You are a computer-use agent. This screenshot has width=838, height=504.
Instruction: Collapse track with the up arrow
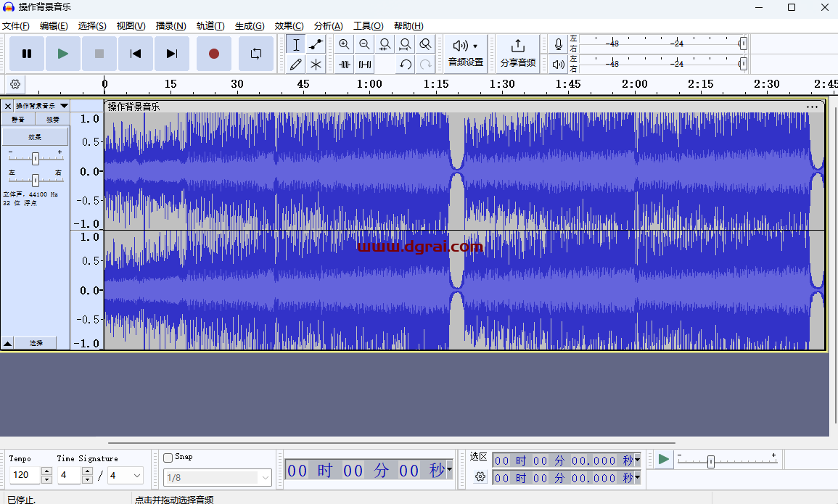tap(7, 343)
